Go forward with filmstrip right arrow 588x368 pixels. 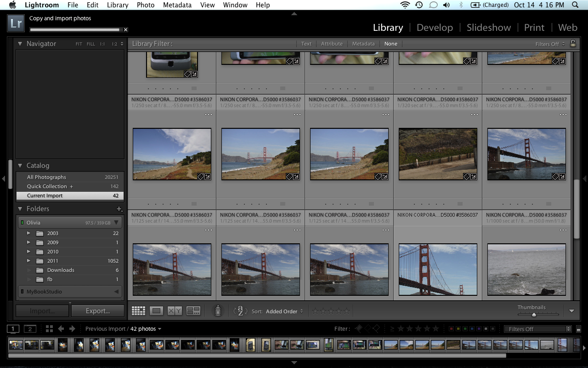(72, 328)
